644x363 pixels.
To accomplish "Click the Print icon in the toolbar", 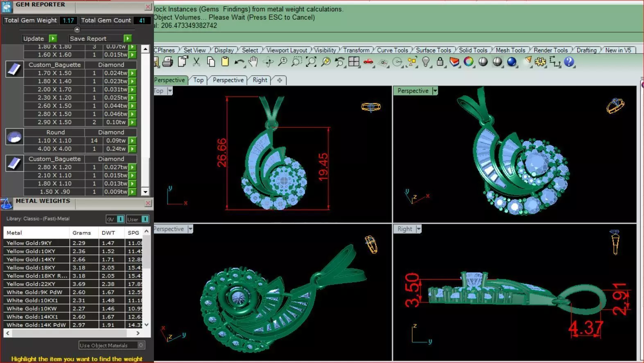I will click(x=167, y=62).
